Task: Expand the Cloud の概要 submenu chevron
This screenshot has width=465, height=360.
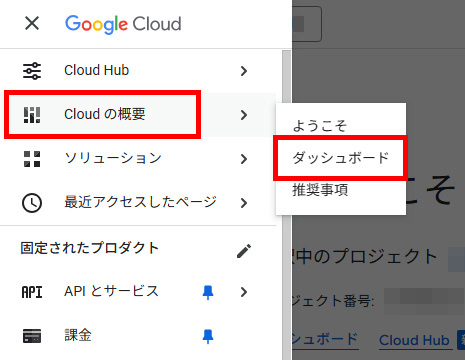Action: (x=244, y=115)
